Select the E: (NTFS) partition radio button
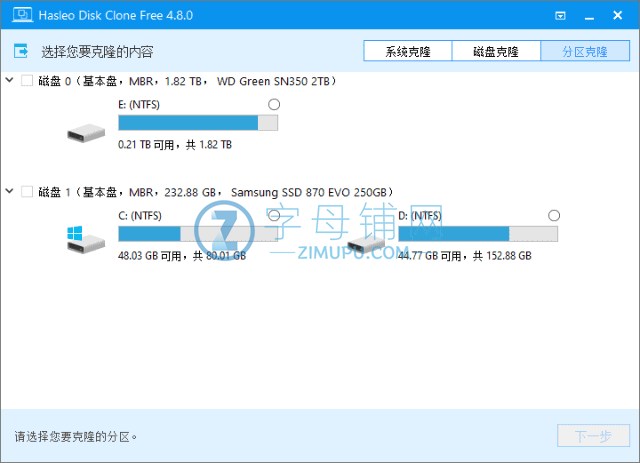The image size is (640, 463). click(274, 105)
